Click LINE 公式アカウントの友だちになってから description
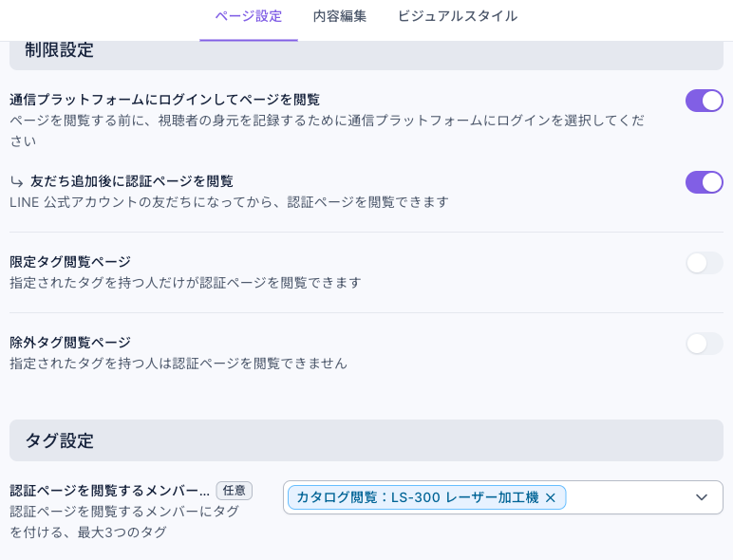The width and height of the screenshot is (733, 560). click(x=229, y=202)
